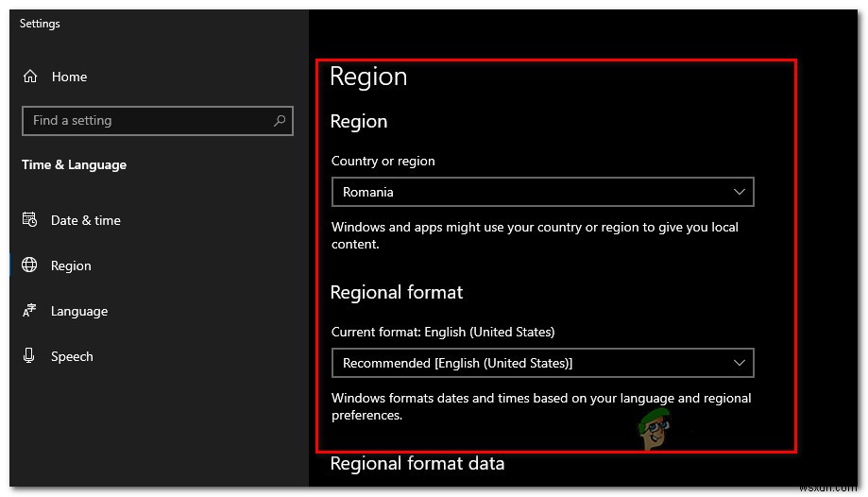Expand the regional format dropdown chevron
Viewport: 868px width, 497px height.
(x=739, y=363)
